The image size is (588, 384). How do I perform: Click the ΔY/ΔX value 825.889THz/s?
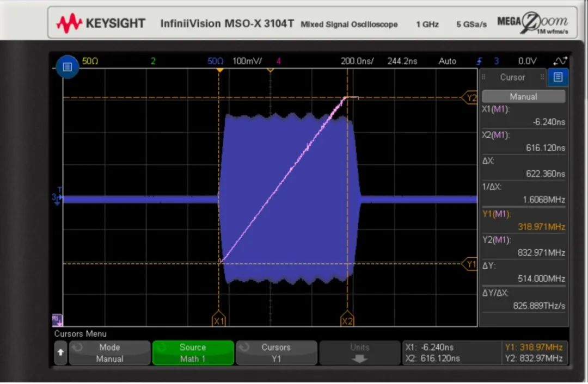coord(539,306)
